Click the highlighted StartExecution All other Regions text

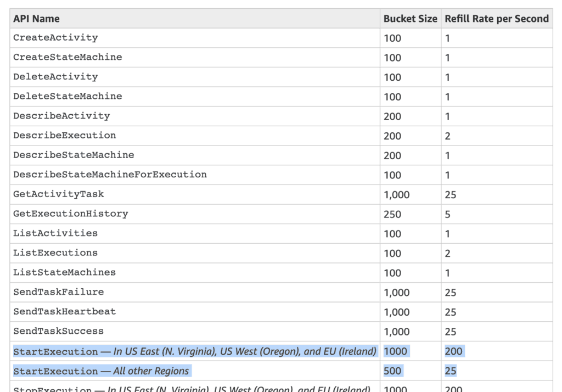pyautogui.click(x=101, y=371)
